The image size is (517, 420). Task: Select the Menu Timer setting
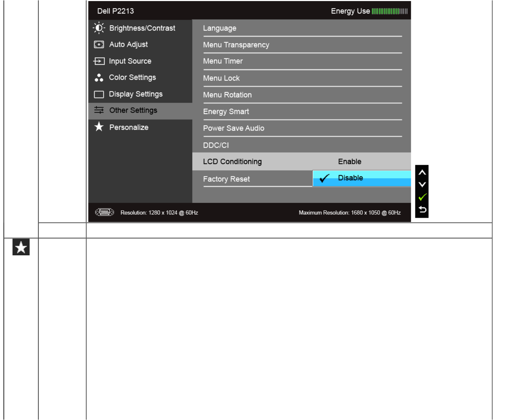coord(302,61)
